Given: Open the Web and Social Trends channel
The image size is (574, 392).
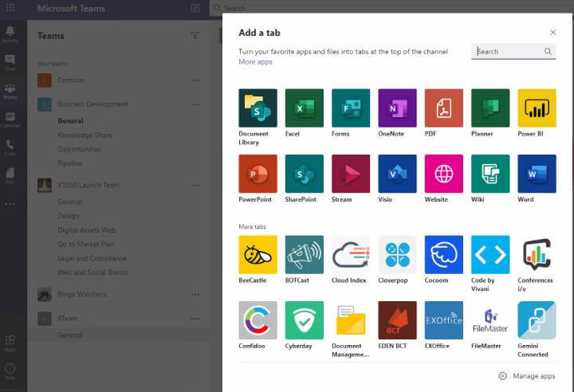Looking at the screenshot, I should 93,272.
